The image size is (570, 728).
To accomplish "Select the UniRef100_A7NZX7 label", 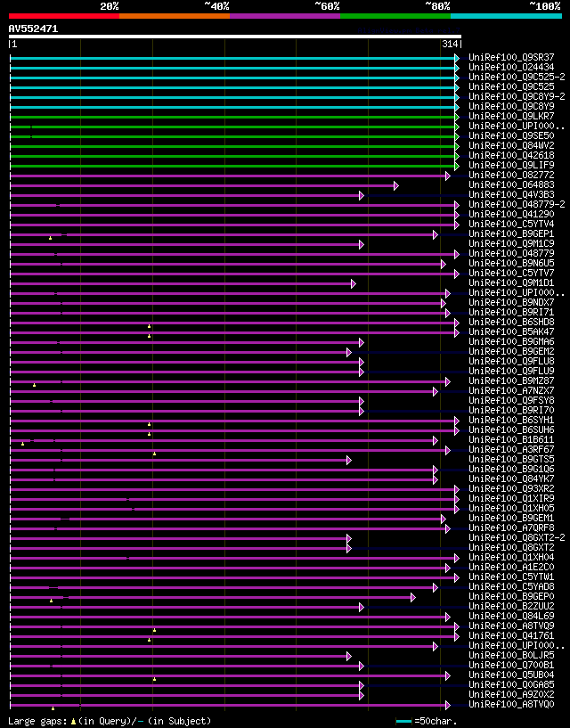I will [511, 391].
